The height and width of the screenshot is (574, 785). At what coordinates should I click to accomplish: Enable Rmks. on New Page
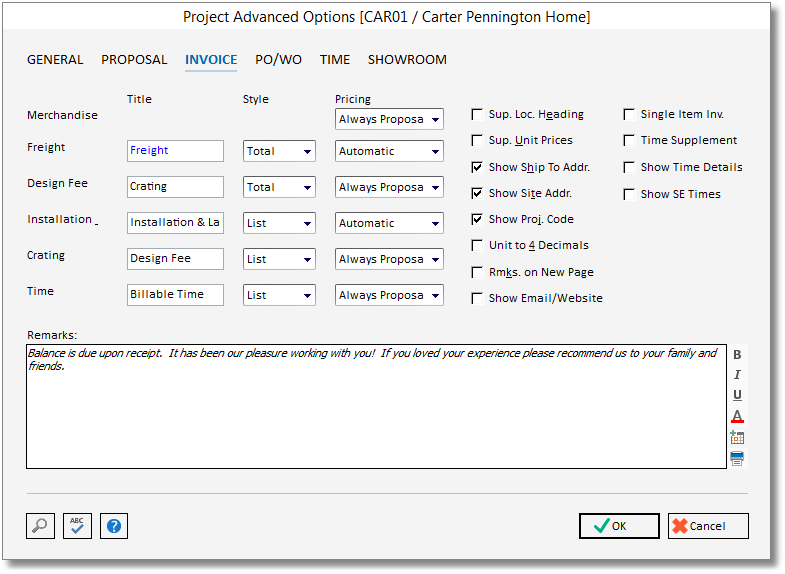477,272
